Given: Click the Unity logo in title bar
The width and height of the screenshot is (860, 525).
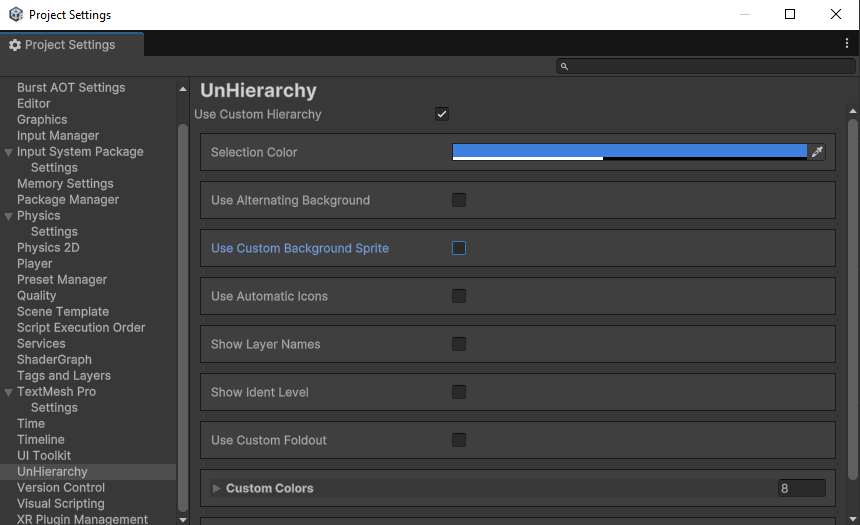Looking at the screenshot, I should pyautogui.click(x=13, y=15).
